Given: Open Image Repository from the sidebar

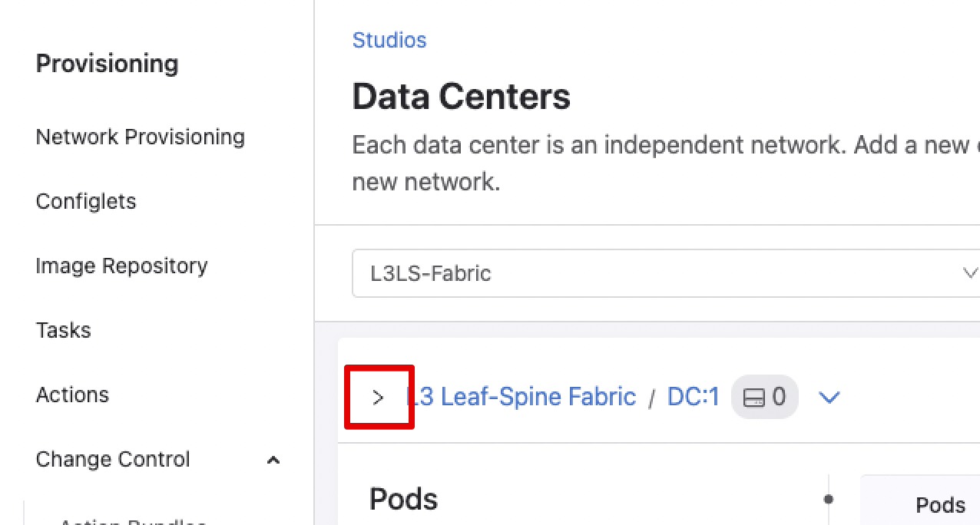Looking at the screenshot, I should point(121,266).
